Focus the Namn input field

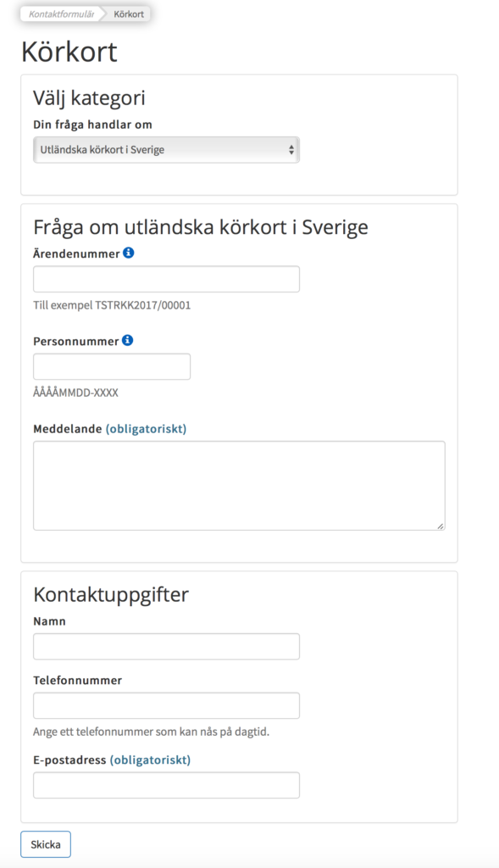[166, 646]
